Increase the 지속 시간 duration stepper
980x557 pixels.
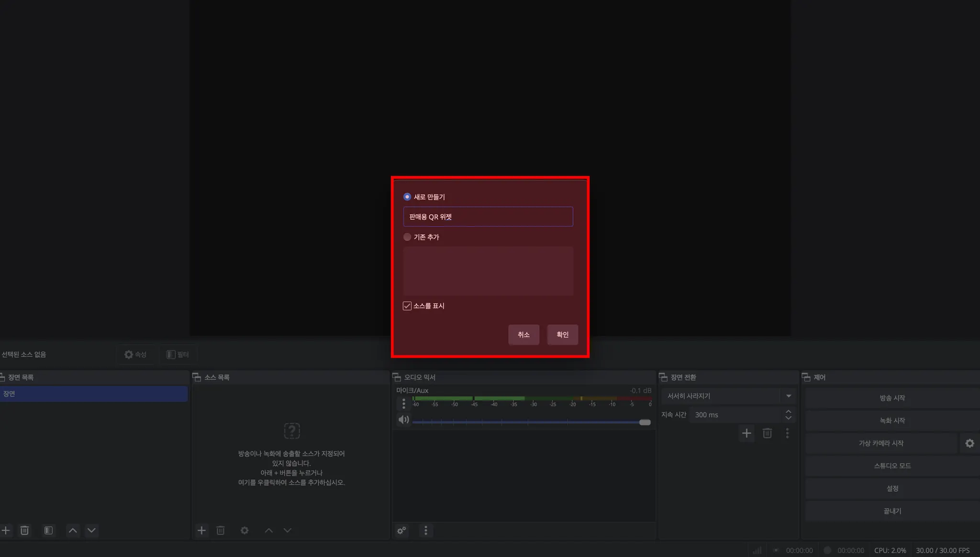[788, 411]
